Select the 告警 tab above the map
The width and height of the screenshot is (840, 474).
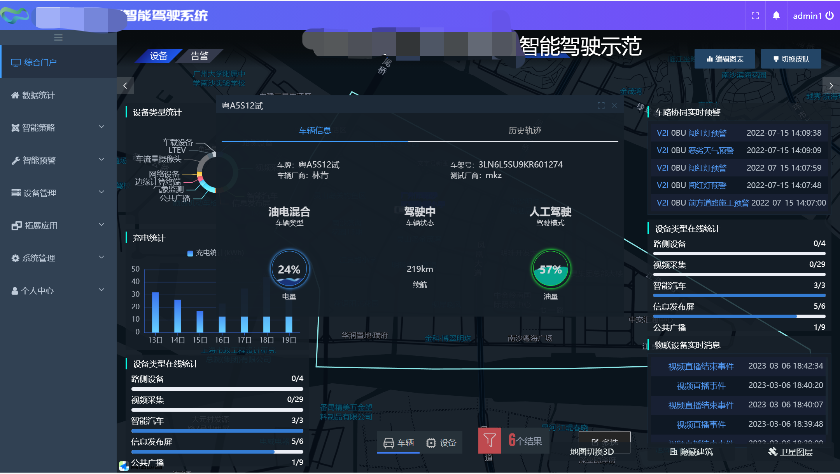pyautogui.click(x=200, y=56)
